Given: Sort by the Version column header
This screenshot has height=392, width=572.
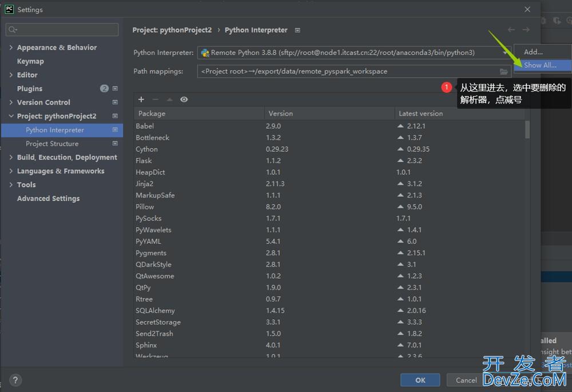Looking at the screenshot, I should [330, 113].
